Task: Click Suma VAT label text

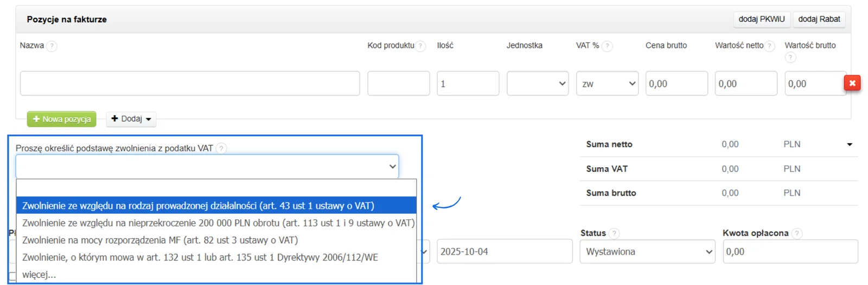Action: point(607,169)
